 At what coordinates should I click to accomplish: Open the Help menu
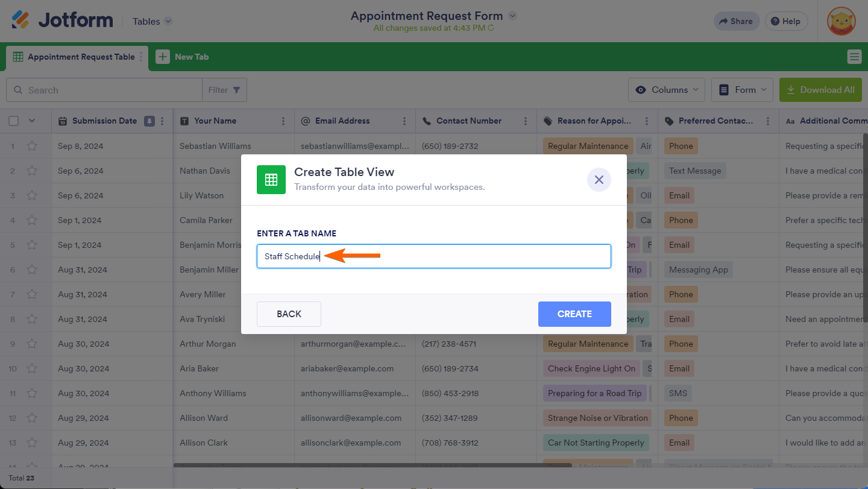[x=786, y=21]
